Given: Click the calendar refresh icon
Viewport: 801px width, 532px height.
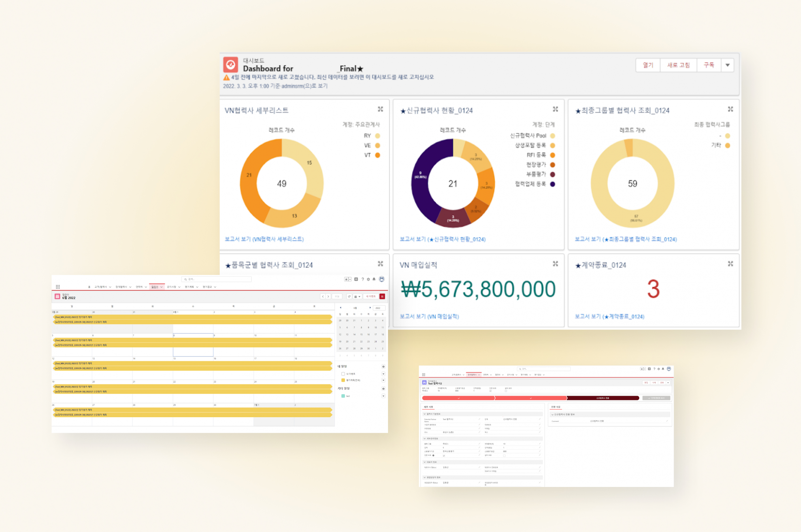Looking at the screenshot, I should tap(349, 297).
